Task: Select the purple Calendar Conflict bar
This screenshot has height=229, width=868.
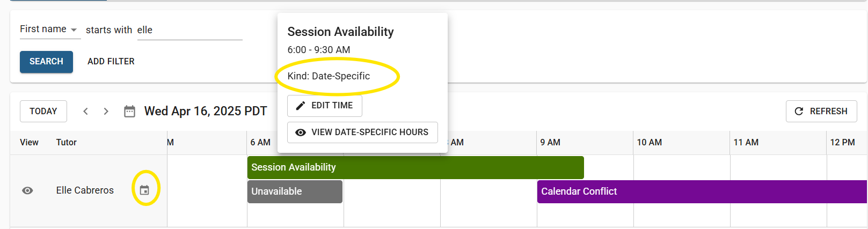Action: 702,191
